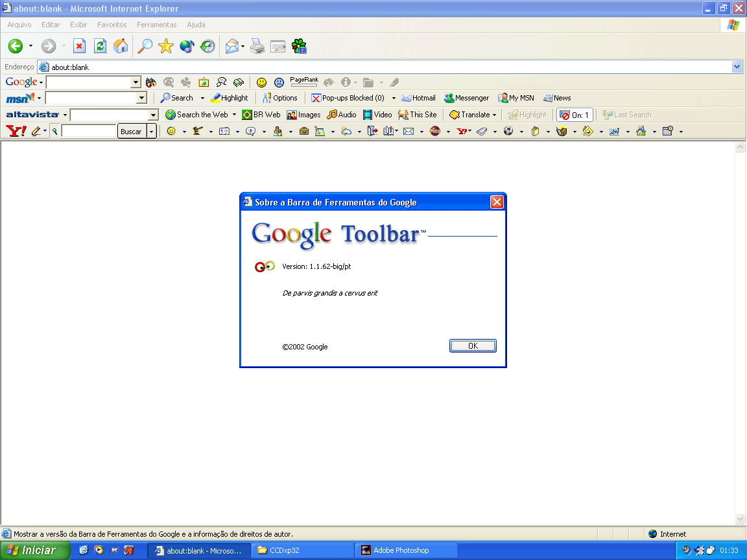Click the Google toolbar sad face vote
Screen dimensions: 747x560
tap(279, 82)
